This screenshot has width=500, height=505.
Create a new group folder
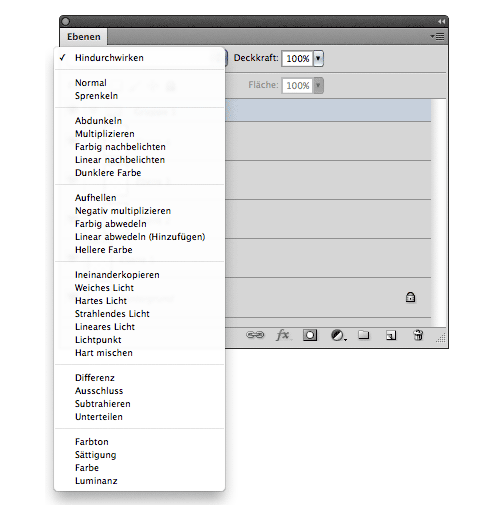(364, 335)
